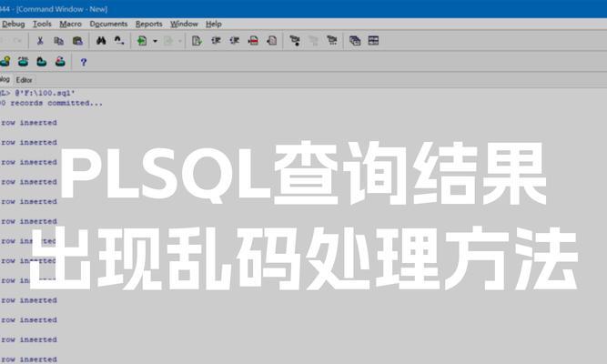This screenshot has height=364, width=607.
Task: Open the Help menu
Action: tap(213, 24)
